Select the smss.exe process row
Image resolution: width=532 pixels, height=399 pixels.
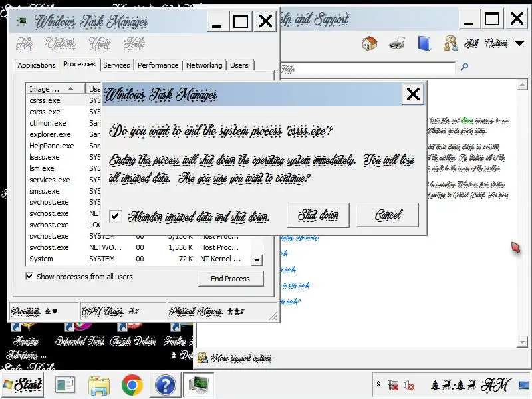[63, 191]
